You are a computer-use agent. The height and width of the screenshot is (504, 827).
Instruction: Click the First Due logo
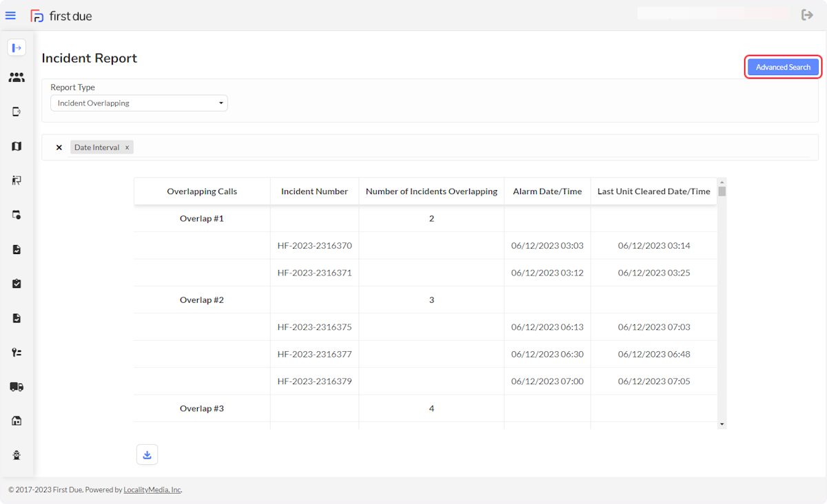(x=61, y=15)
